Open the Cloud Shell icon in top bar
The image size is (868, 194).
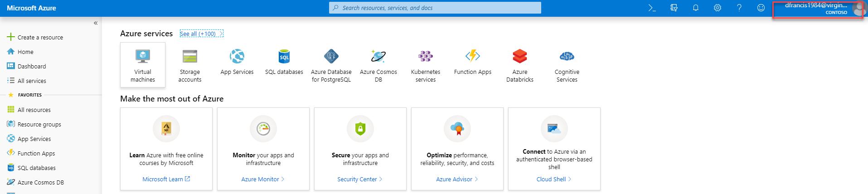(x=652, y=8)
